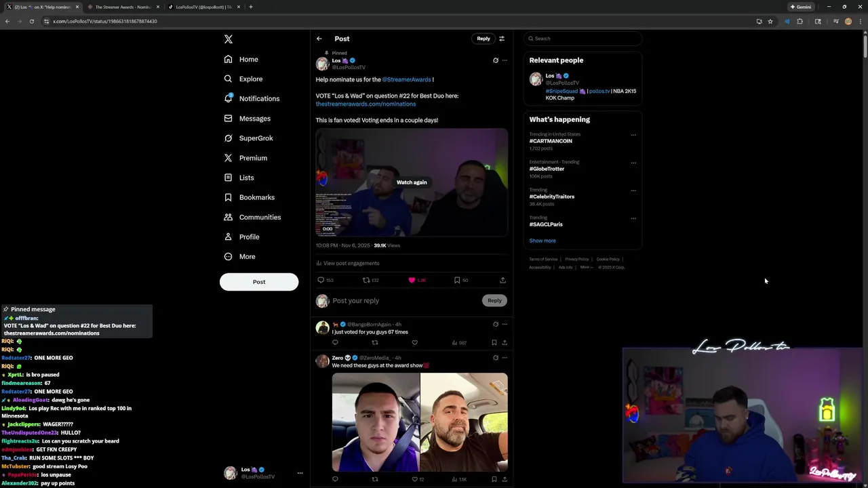This screenshot has width=868, height=488.
Task: Open SuperGrok in the sidebar
Action: point(248,138)
